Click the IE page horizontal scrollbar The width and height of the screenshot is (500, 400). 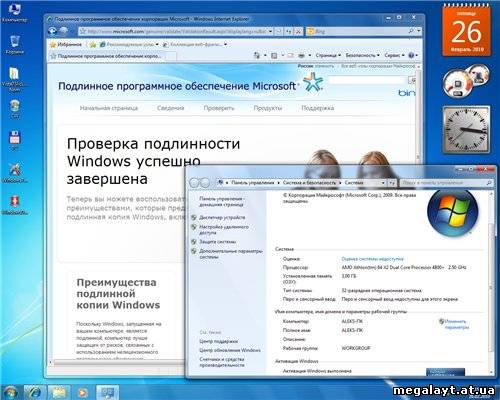click(117, 362)
